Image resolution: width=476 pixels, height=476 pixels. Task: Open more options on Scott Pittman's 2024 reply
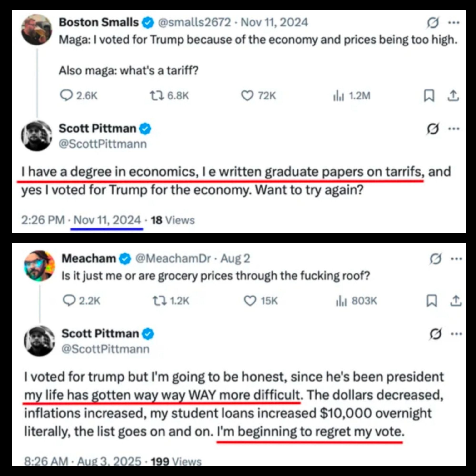[454, 129]
